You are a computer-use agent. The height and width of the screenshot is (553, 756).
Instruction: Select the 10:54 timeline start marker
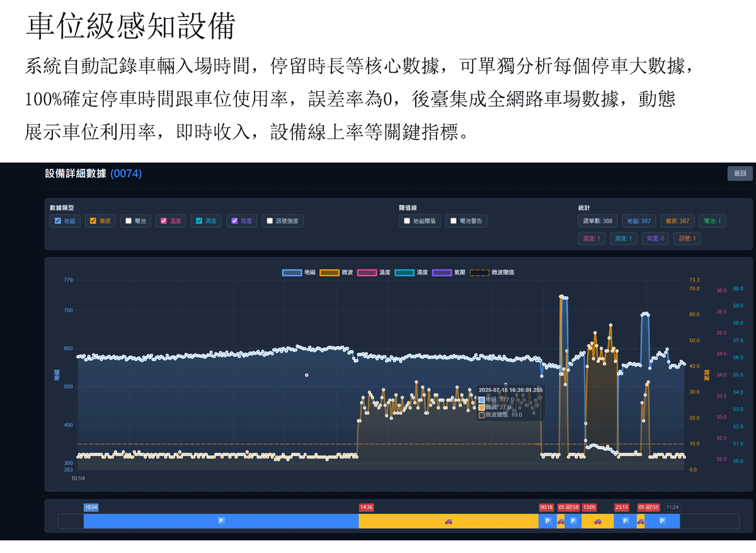click(x=91, y=507)
